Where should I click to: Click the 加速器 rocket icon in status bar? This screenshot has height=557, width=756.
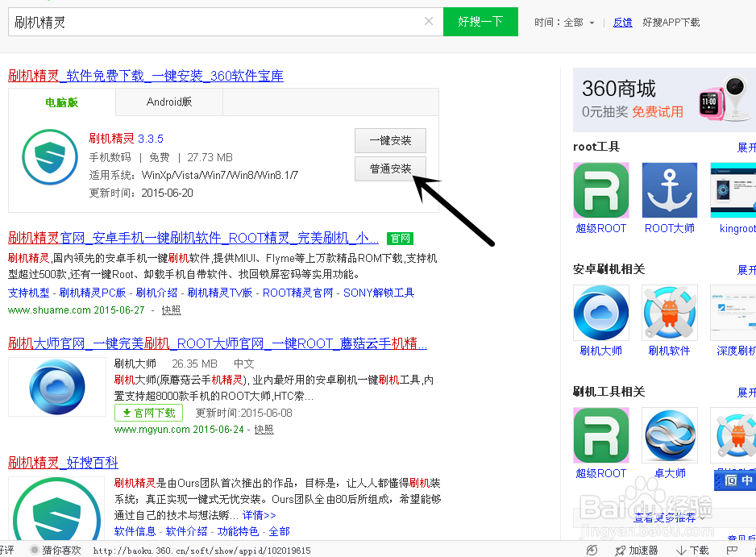pos(620,551)
